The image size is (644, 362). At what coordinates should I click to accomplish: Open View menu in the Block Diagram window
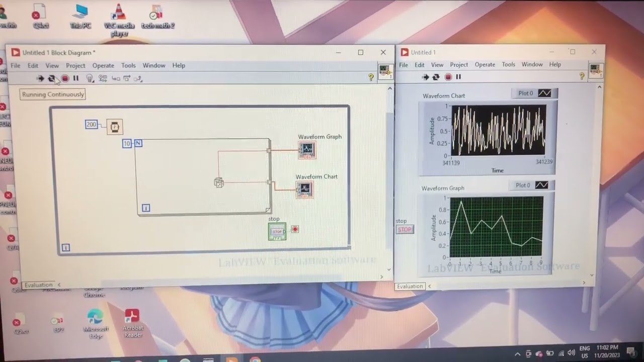point(52,65)
